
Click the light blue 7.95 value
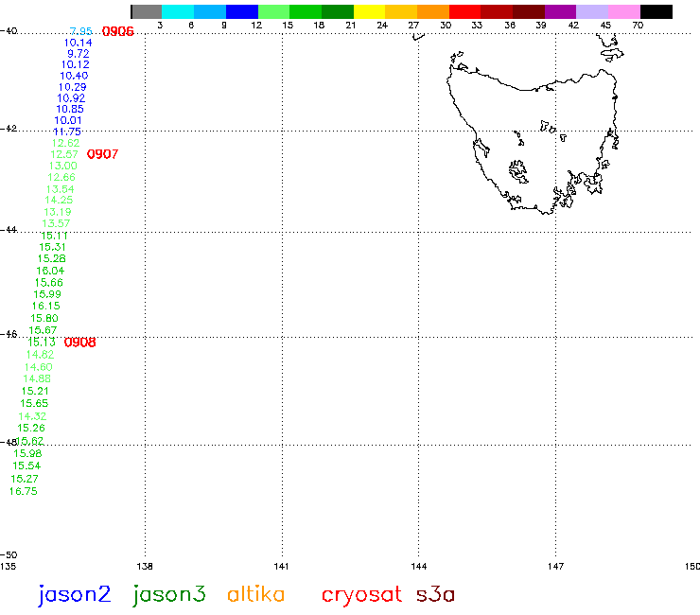click(x=81, y=31)
